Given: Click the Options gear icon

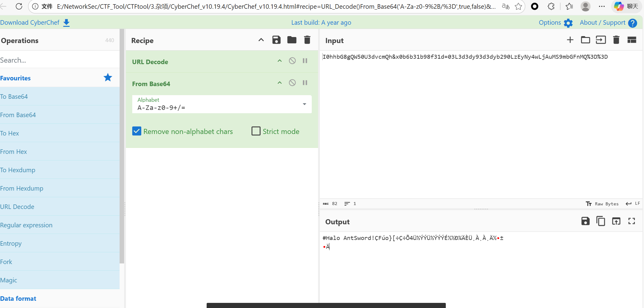Looking at the screenshot, I should (x=568, y=23).
